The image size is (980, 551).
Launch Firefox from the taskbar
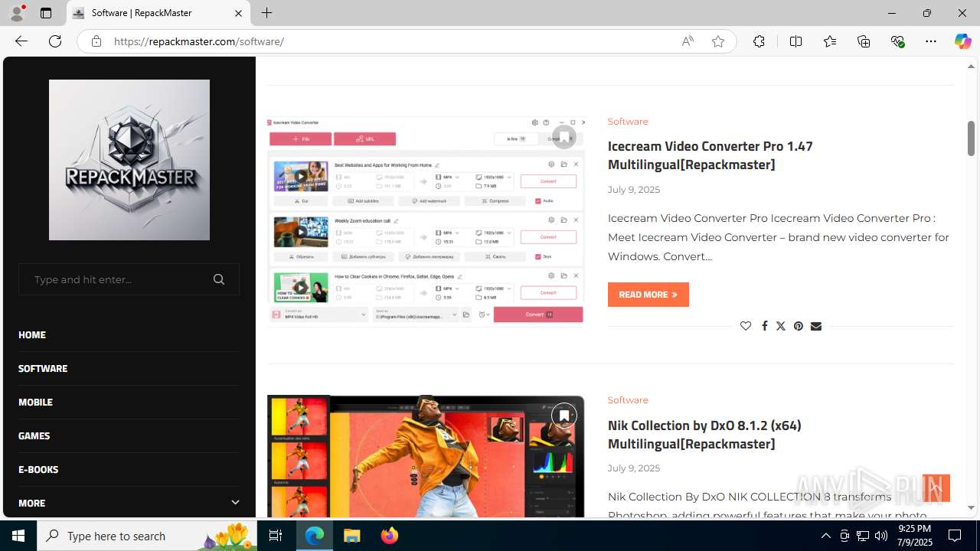[390, 536]
